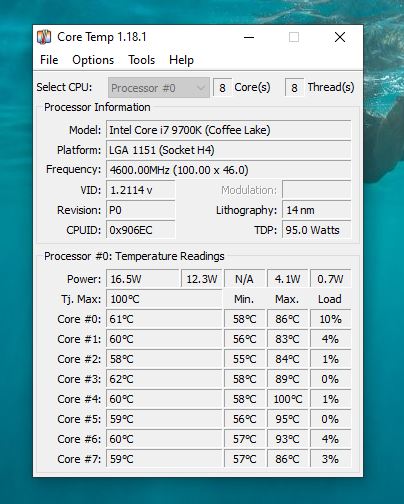This screenshot has width=404, height=504.
Task: Click the power reading 4.1W
Action: click(x=287, y=279)
